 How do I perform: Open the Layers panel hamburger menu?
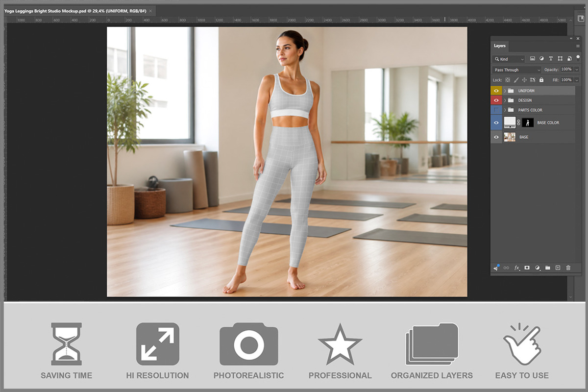pyautogui.click(x=578, y=46)
